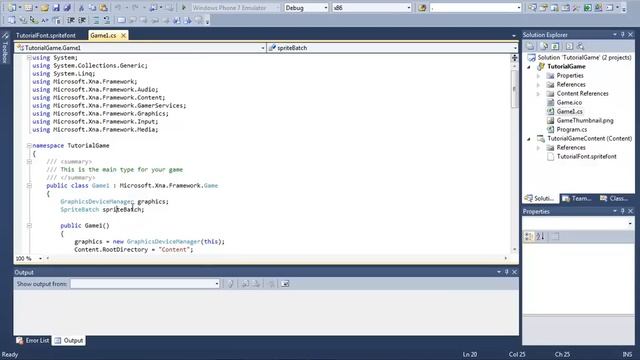Click the Toolbox vertical tab on left edge
The height and width of the screenshot is (360, 640).
5,48
